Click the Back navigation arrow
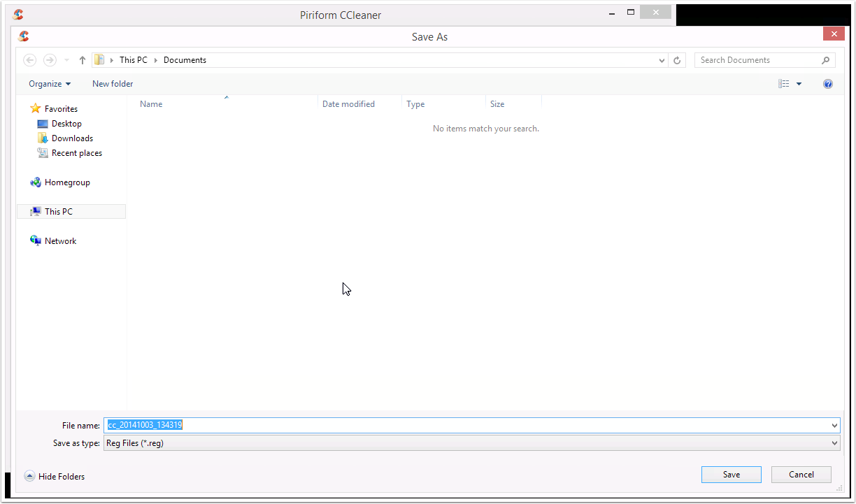Viewport: 856px width, 504px height. click(29, 60)
